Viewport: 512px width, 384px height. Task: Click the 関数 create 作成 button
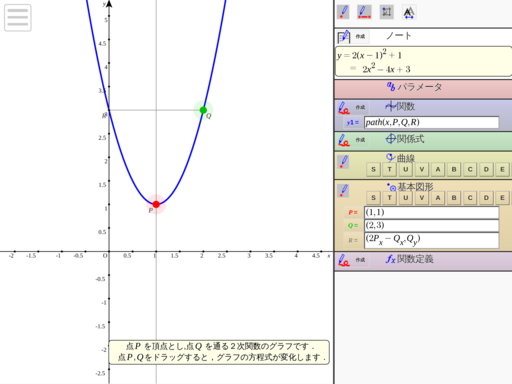tap(360, 107)
